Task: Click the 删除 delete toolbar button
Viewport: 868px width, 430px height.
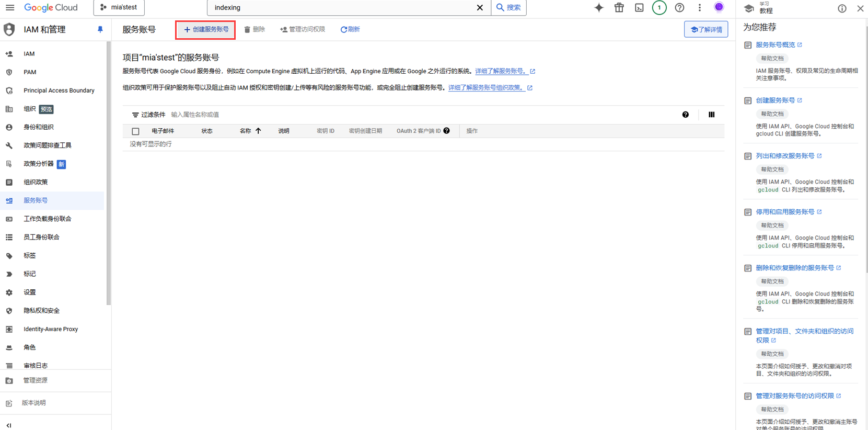Action: pos(254,30)
